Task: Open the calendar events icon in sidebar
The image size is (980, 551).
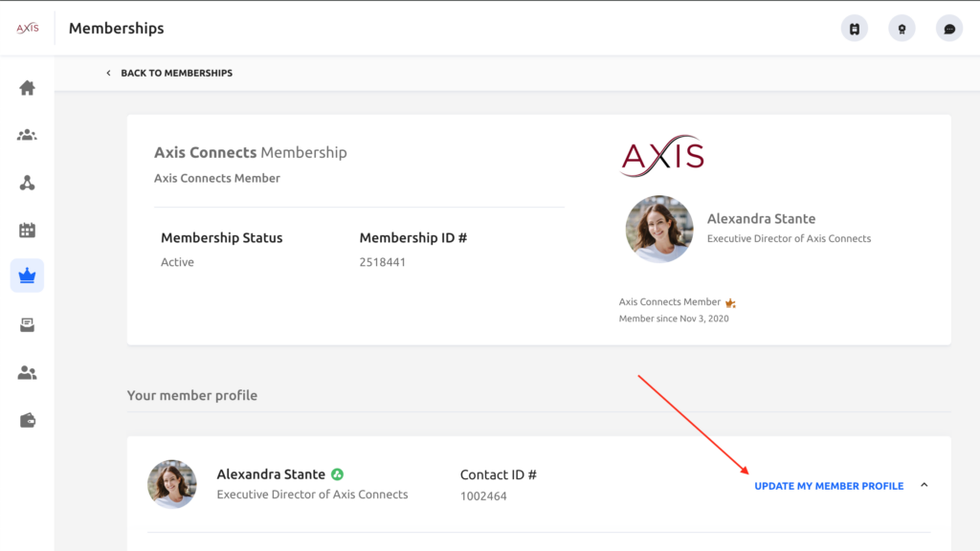Action: tap(27, 230)
